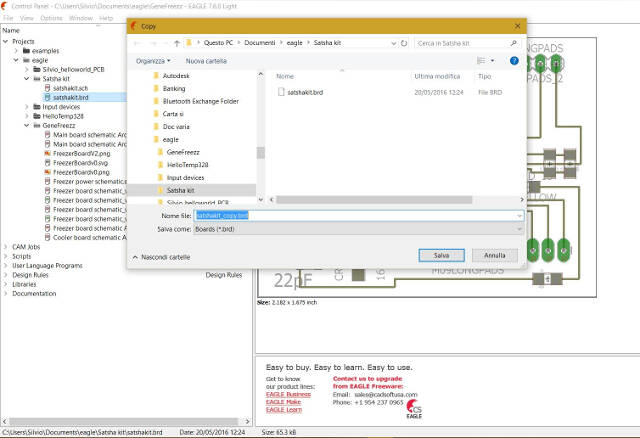The image size is (640, 438).
Task: Select GeneFreezz folder in navigation pane
Action: click(x=183, y=152)
